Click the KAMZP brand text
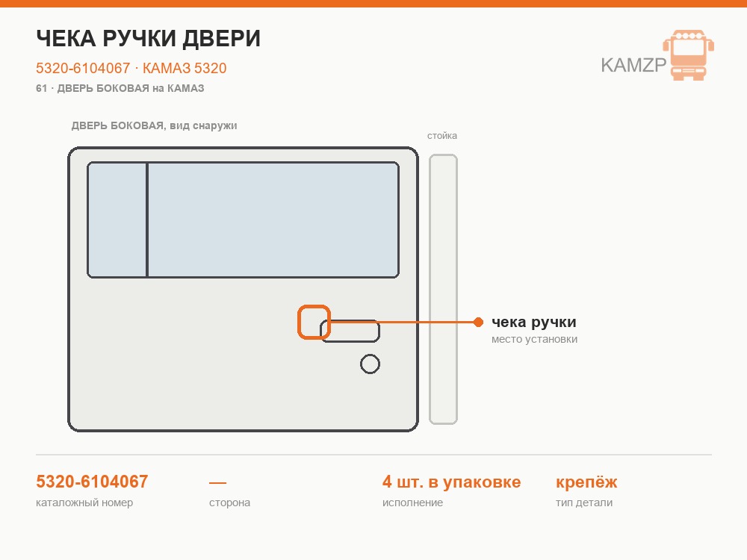The width and height of the screenshot is (747, 560). click(633, 65)
